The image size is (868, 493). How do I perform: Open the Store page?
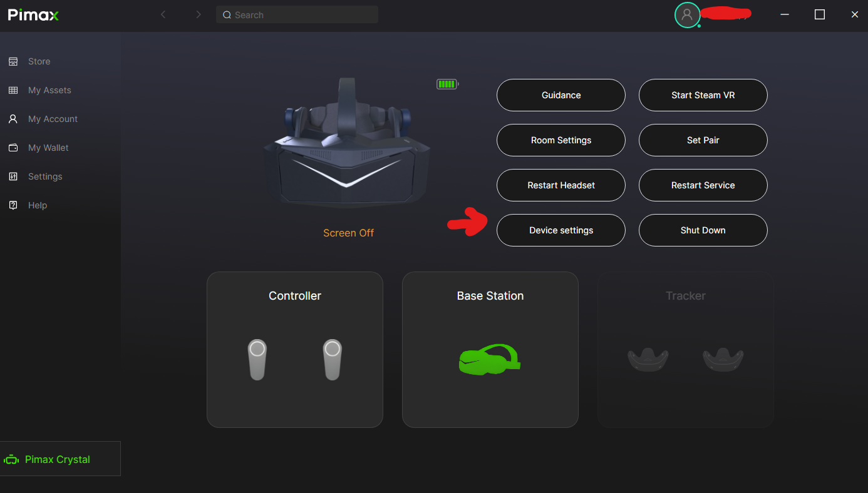click(39, 61)
